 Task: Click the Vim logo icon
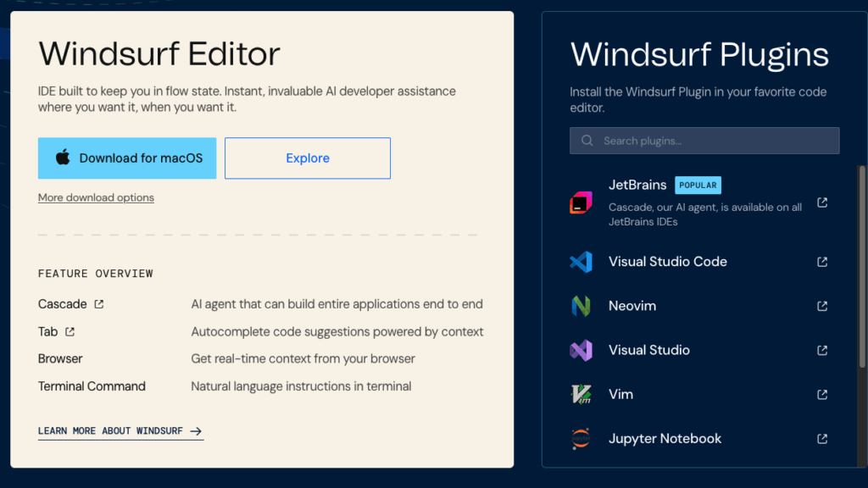pos(581,394)
